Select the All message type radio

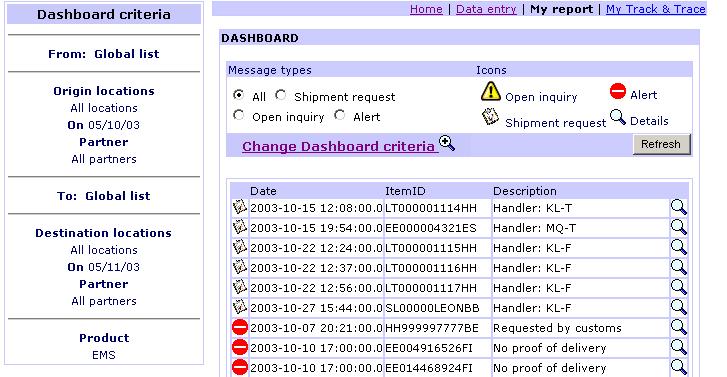tap(239, 95)
